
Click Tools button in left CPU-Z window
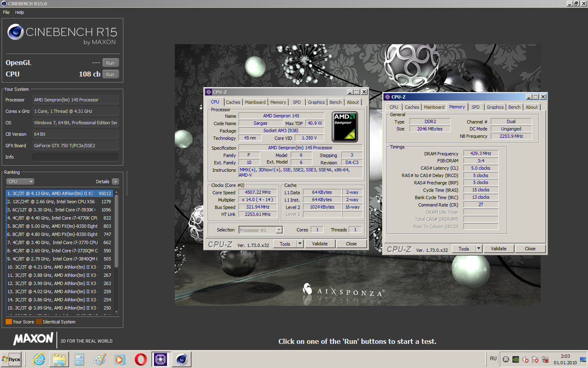pyautogui.click(x=285, y=244)
